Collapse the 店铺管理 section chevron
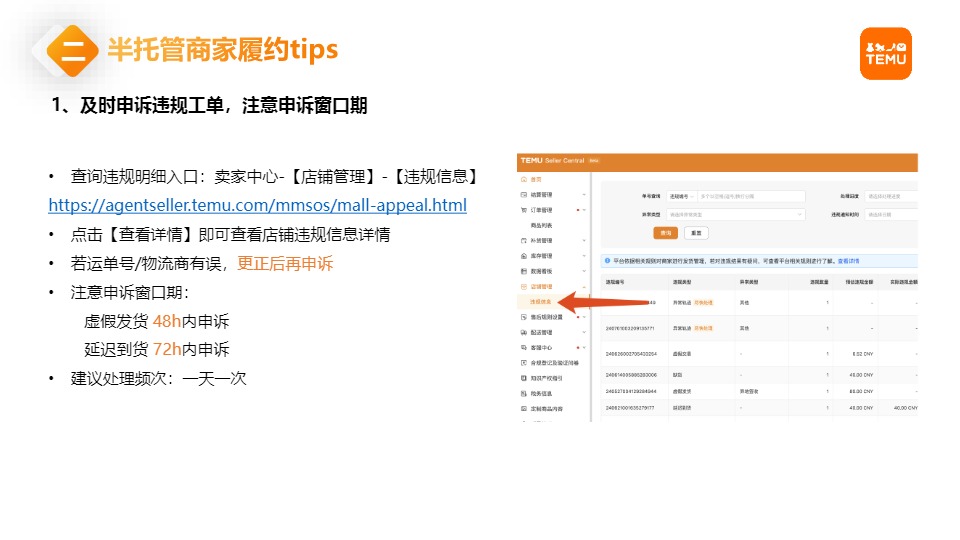 (584, 286)
